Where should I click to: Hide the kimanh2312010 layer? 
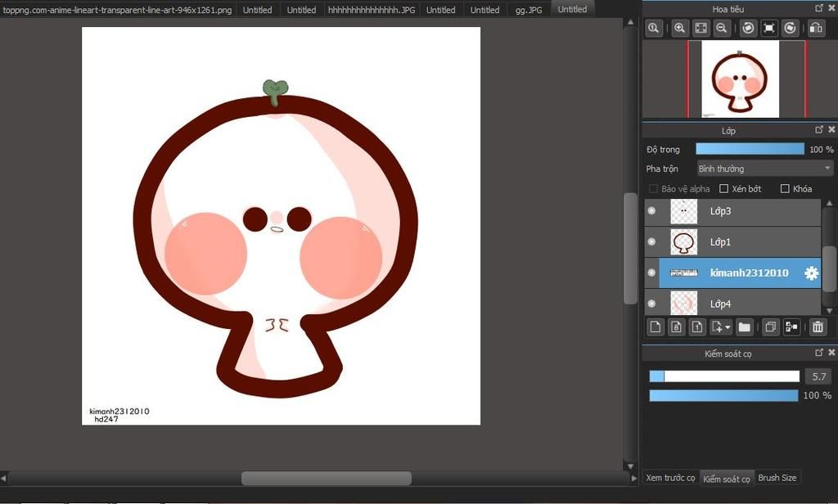[651, 272]
